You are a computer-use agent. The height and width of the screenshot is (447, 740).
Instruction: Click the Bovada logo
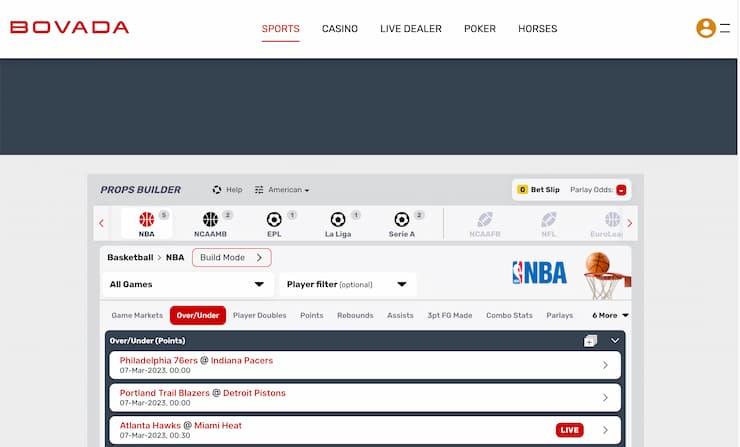[69, 27]
